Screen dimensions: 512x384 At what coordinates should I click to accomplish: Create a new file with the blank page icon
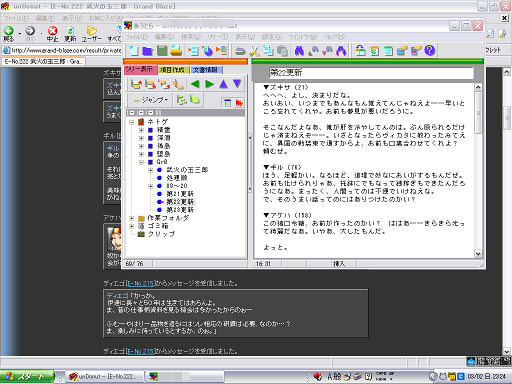[134, 51]
